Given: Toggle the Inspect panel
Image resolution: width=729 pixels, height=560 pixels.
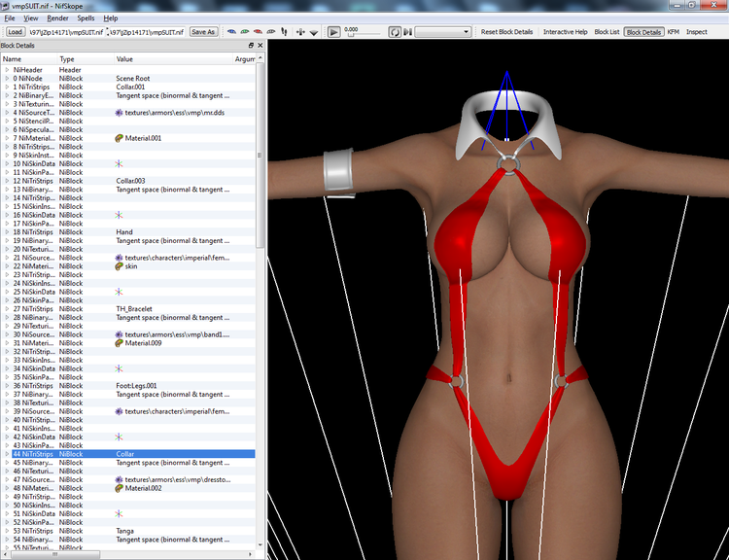Looking at the screenshot, I should click(x=697, y=32).
